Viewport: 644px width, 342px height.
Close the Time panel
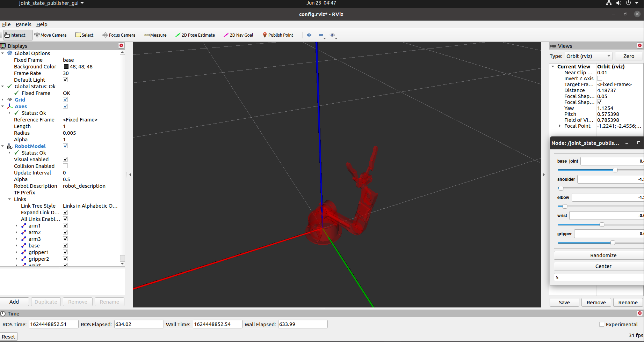tap(640, 313)
